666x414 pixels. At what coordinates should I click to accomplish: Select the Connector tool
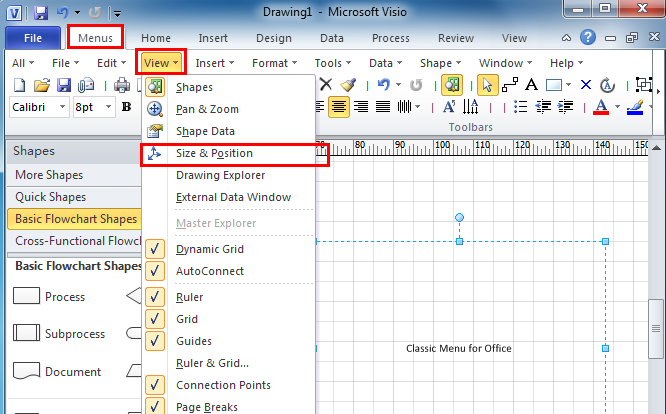point(510,85)
